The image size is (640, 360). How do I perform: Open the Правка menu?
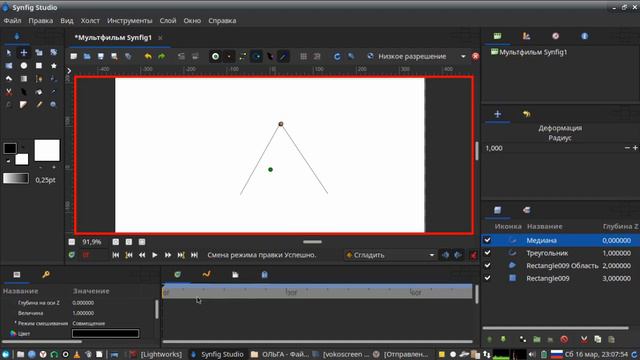coord(40,20)
